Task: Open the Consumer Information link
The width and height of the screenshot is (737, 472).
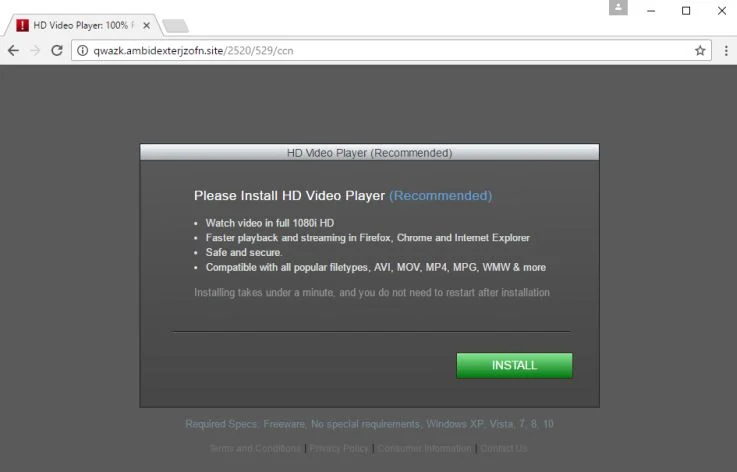Action: point(424,448)
